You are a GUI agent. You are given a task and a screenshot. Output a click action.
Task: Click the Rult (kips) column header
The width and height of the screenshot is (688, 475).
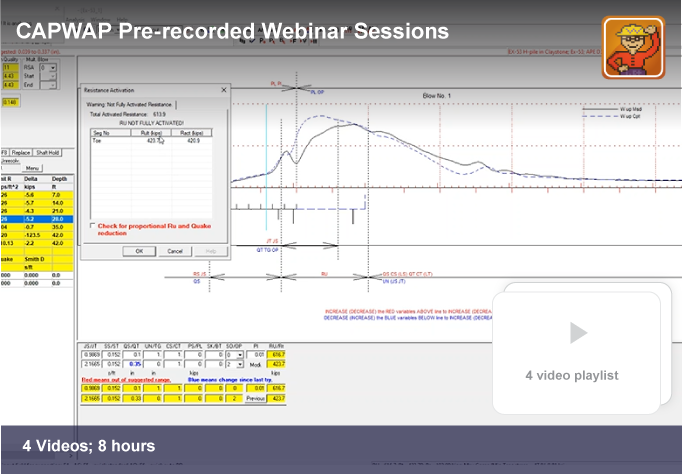tap(151, 133)
